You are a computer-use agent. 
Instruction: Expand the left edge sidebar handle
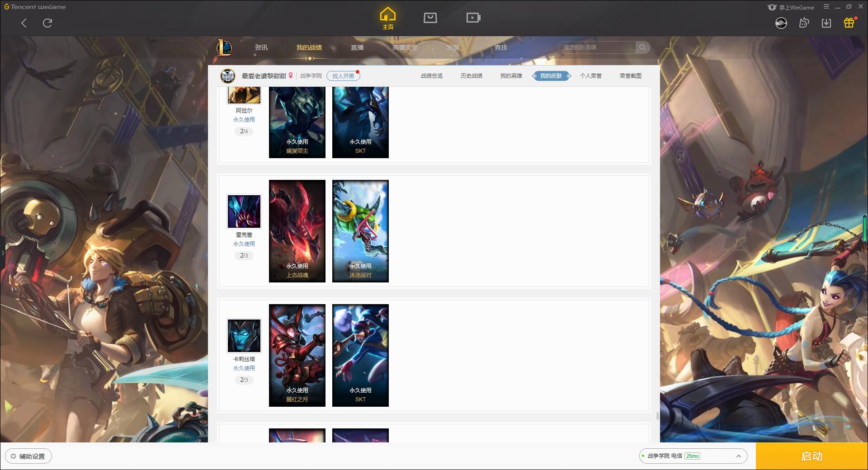(2, 253)
